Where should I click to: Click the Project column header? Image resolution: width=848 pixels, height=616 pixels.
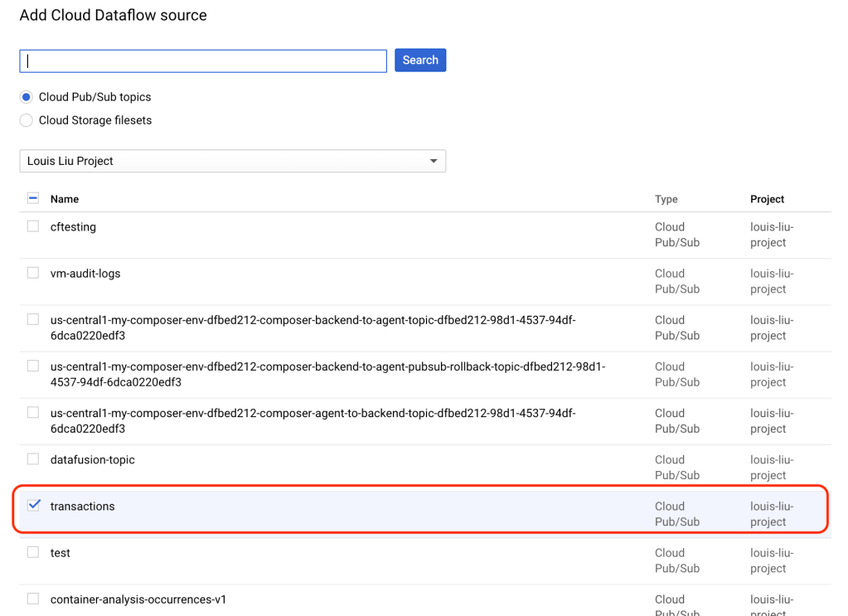[x=767, y=199]
